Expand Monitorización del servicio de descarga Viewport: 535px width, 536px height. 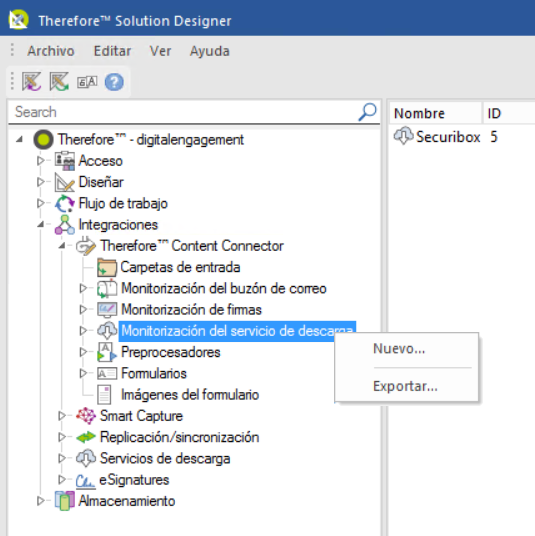point(83,331)
